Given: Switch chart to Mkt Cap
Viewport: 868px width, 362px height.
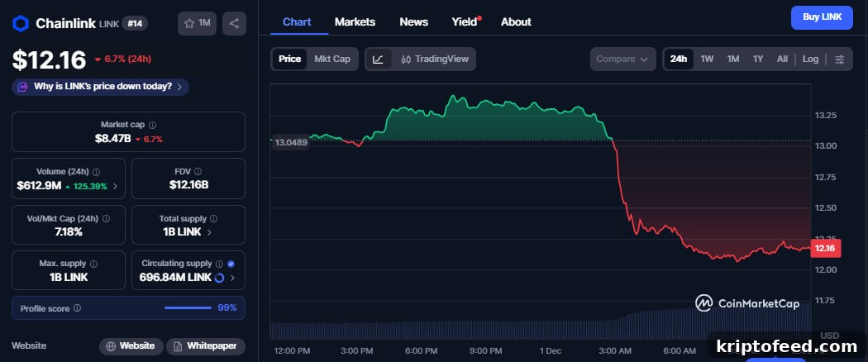Looking at the screenshot, I should click(x=332, y=60).
